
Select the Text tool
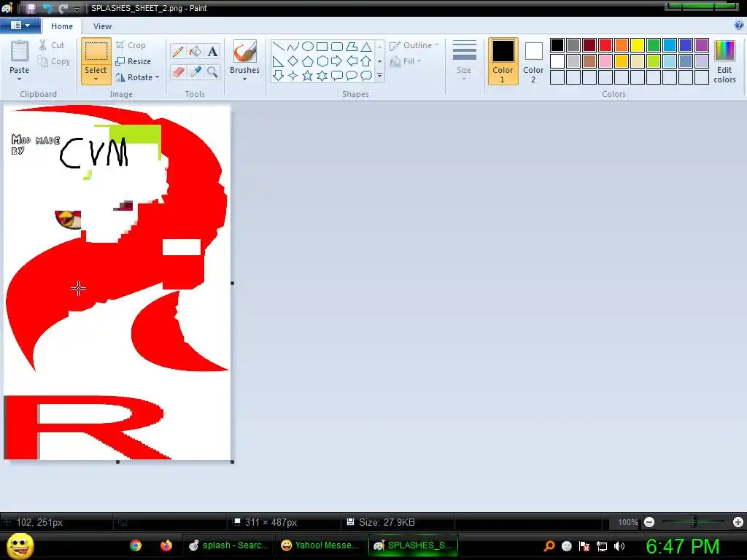[x=212, y=51]
